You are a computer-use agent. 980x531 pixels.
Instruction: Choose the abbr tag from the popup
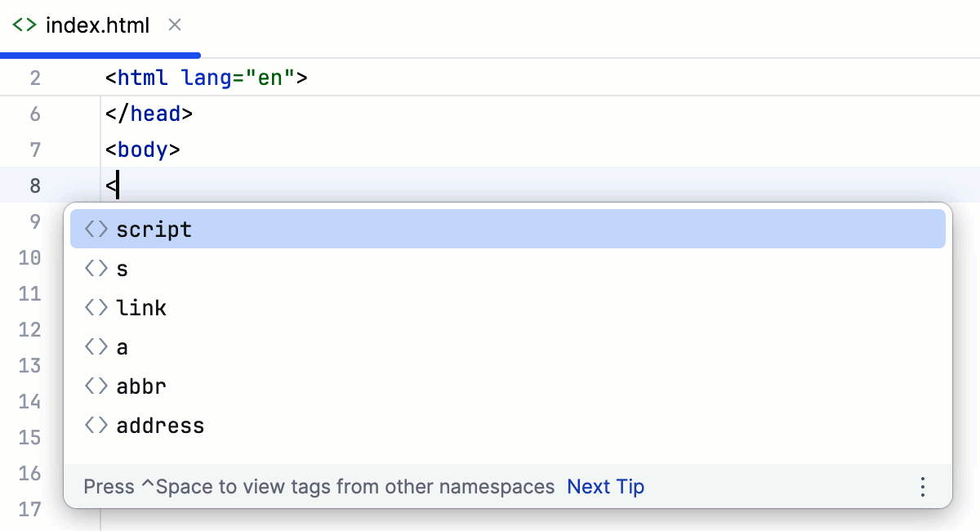click(140, 386)
